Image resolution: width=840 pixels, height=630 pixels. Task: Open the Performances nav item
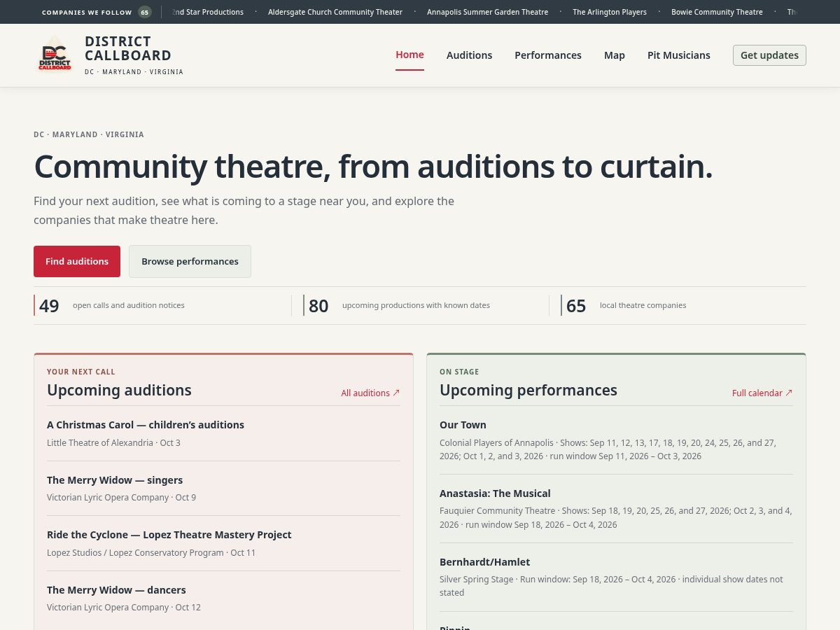pos(548,55)
